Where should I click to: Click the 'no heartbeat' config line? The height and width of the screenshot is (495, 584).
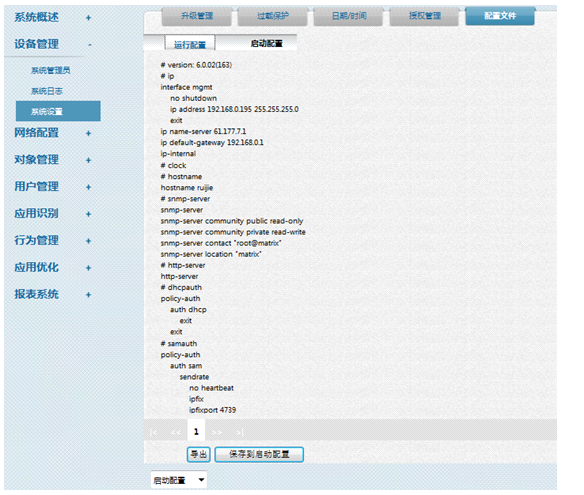point(211,388)
